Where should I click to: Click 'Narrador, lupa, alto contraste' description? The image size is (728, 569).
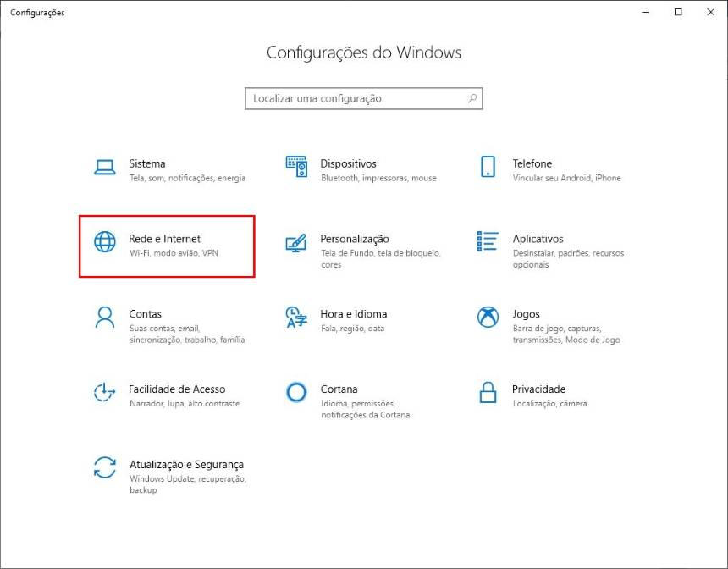[185, 404]
